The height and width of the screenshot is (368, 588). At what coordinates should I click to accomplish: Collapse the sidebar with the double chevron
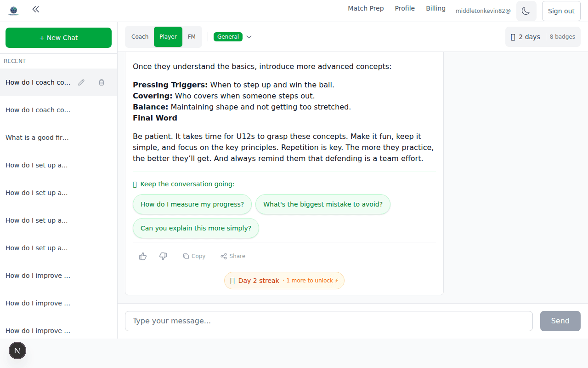(x=35, y=9)
